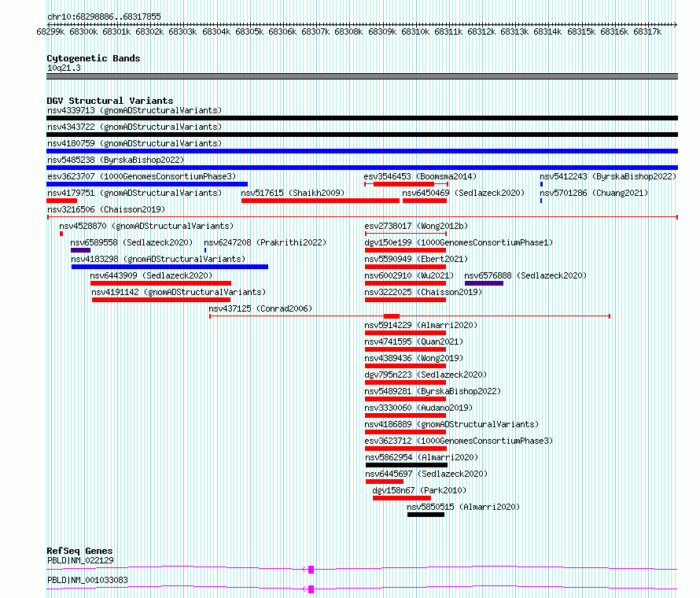Click the nsv4339713 gnomAD variant label
The image size is (700, 598).
(x=134, y=110)
